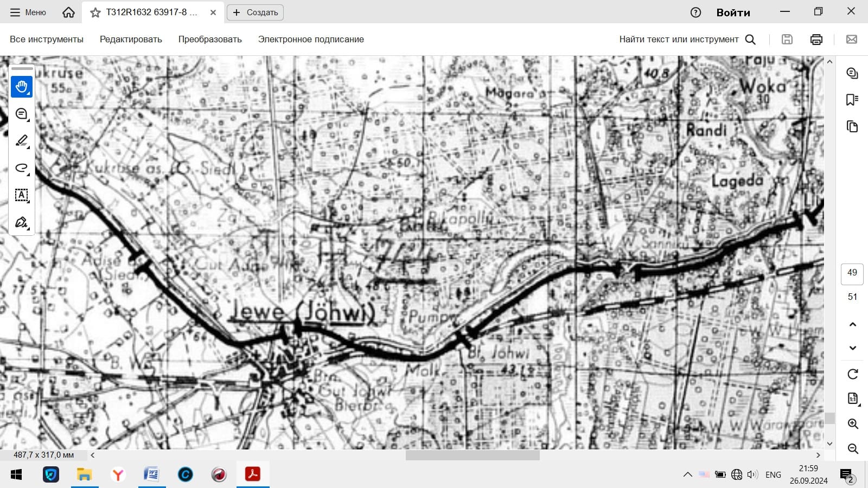Rotate the page view clockwise
The height and width of the screenshot is (488, 868).
pos(852,374)
